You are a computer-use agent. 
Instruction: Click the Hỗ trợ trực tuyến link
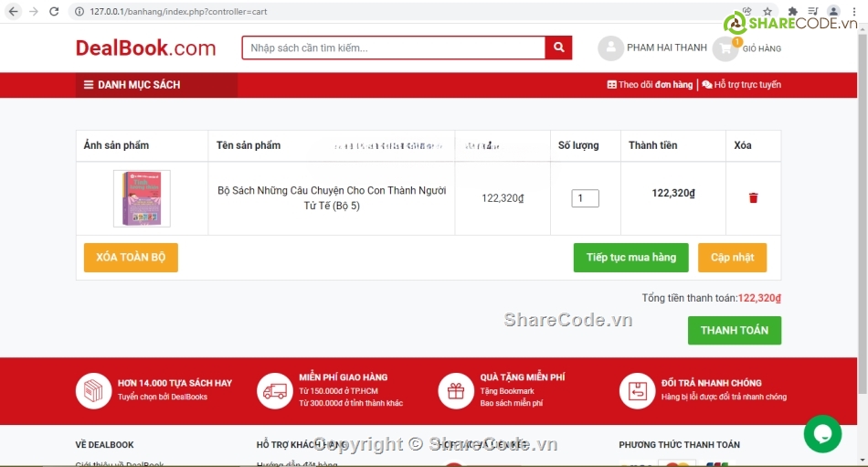coord(742,85)
